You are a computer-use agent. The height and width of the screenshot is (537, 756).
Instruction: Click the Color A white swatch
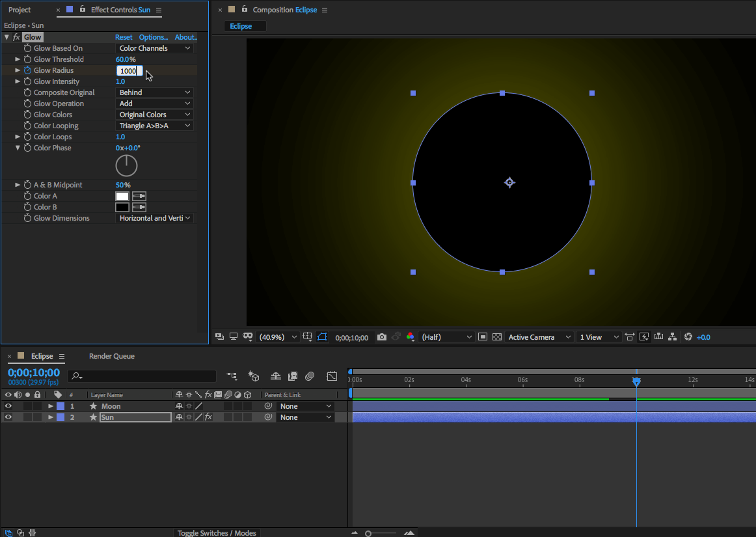coord(122,196)
